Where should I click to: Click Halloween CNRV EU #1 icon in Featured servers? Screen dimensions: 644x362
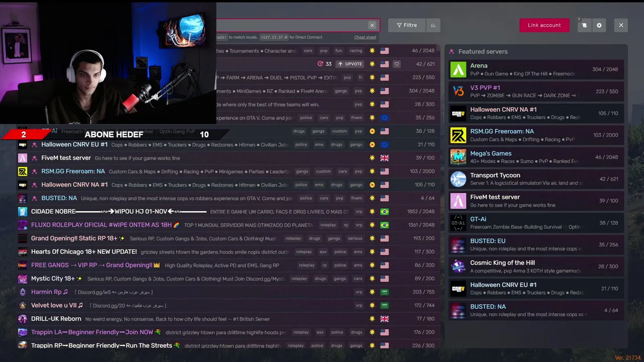458,288
